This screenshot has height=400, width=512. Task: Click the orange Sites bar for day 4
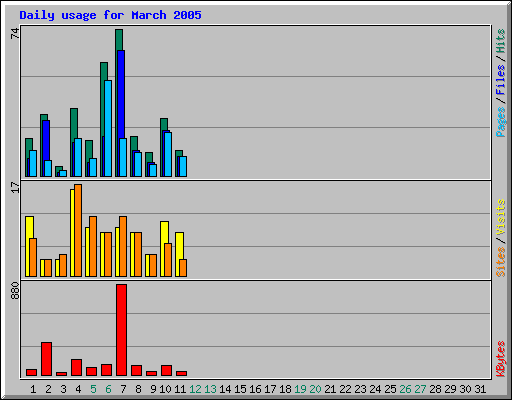coord(78,230)
